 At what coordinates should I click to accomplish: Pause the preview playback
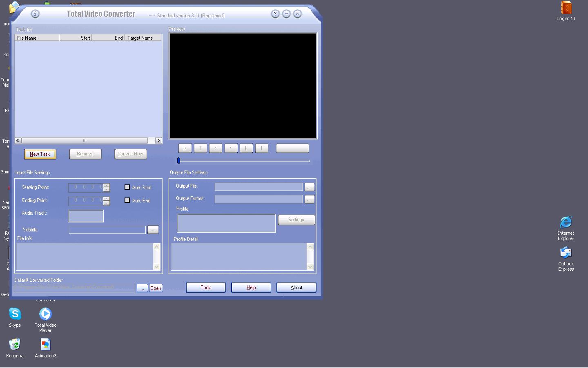click(200, 148)
